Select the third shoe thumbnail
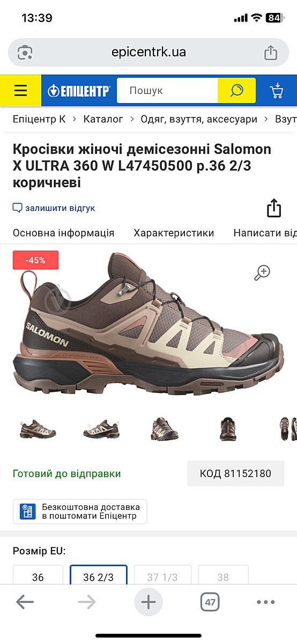The height and width of the screenshot is (644, 297). coord(165,429)
